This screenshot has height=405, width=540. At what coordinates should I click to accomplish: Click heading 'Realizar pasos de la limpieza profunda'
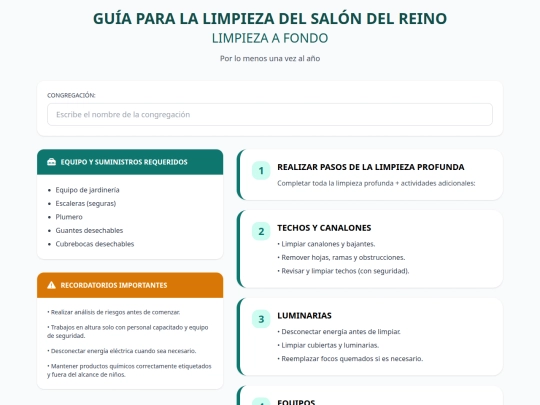coord(371,167)
